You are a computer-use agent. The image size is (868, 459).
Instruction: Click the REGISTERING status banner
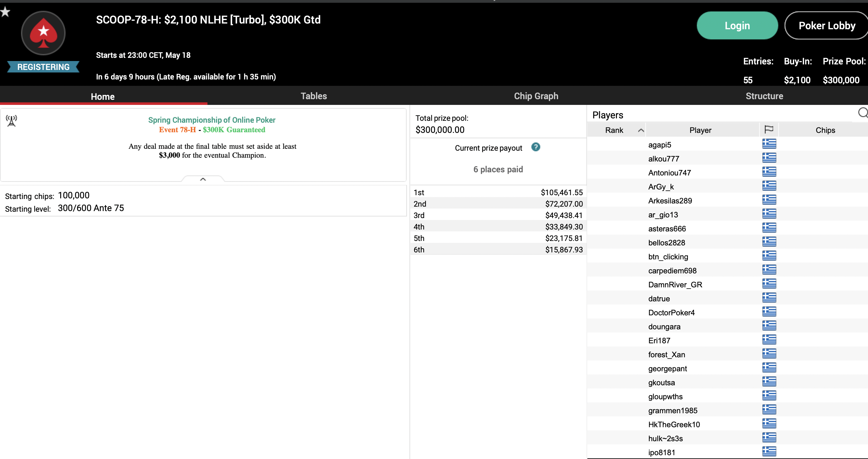click(x=44, y=67)
